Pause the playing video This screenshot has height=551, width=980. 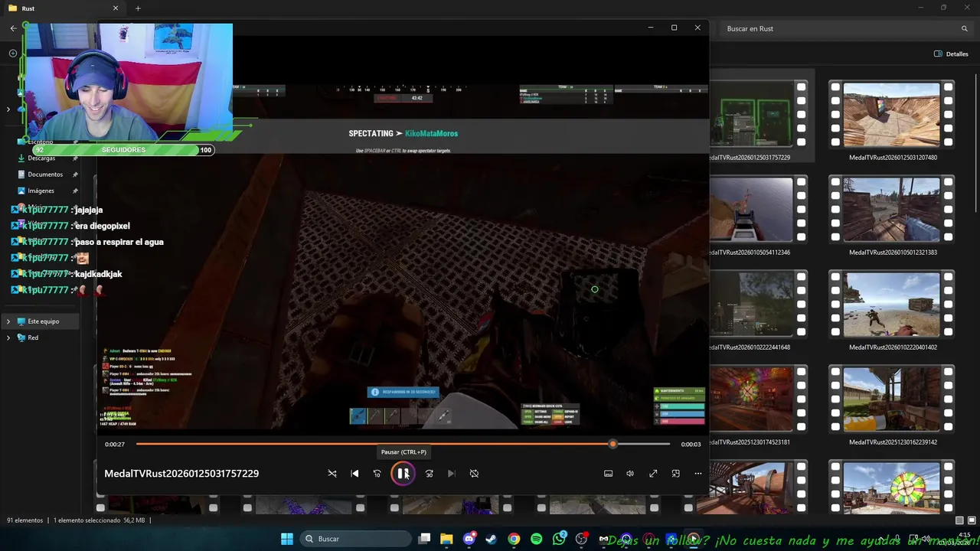pyautogui.click(x=403, y=474)
